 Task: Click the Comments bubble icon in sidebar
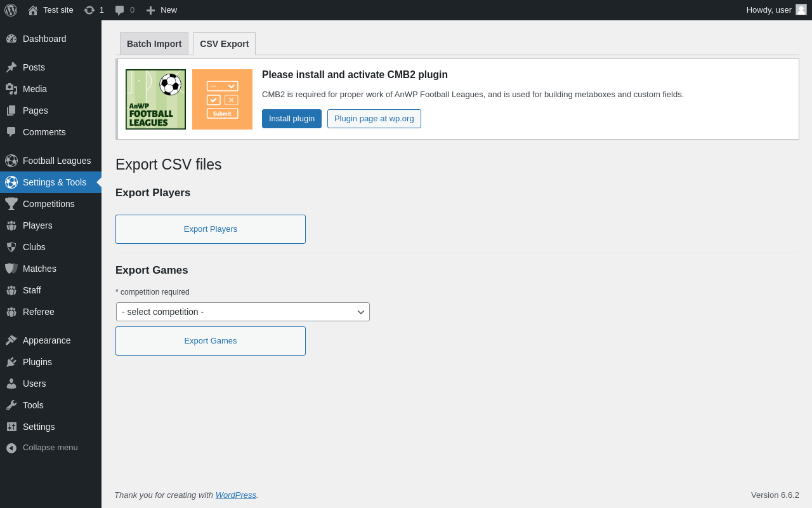[11, 132]
